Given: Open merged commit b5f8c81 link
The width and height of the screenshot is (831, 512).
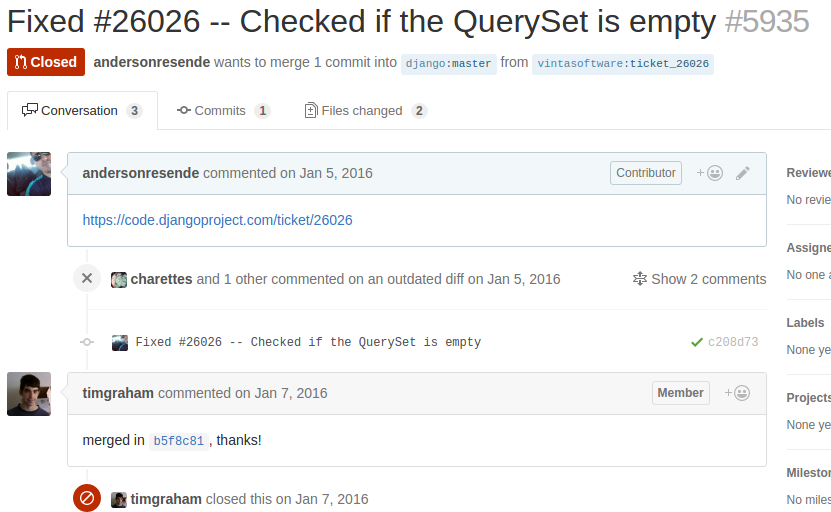Looking at the screenshot, I should (178, 441).
